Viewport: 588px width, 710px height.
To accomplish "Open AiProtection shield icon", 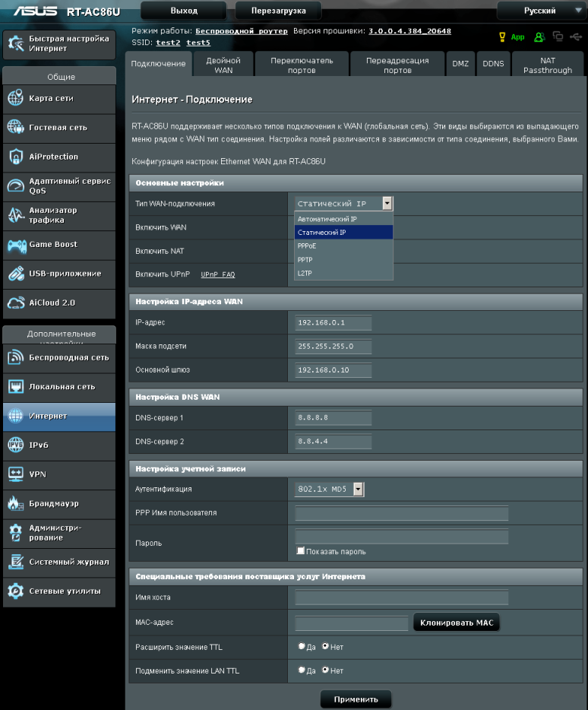I will coord(15,157).
